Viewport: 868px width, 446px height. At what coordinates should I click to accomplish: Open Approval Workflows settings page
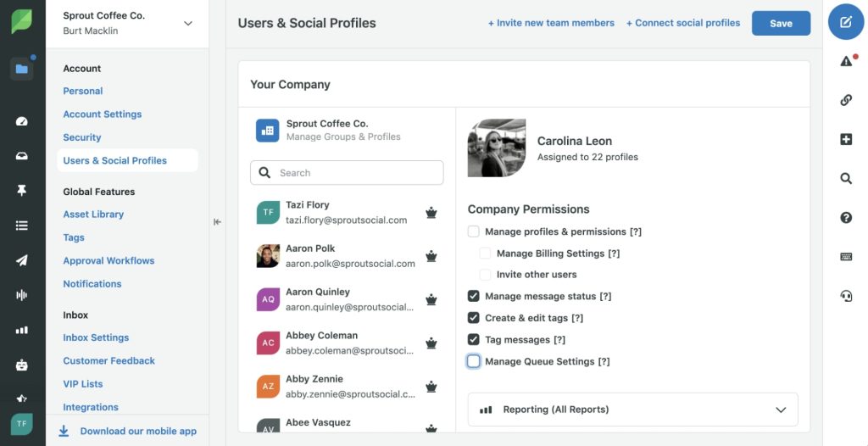pos(108,261)
